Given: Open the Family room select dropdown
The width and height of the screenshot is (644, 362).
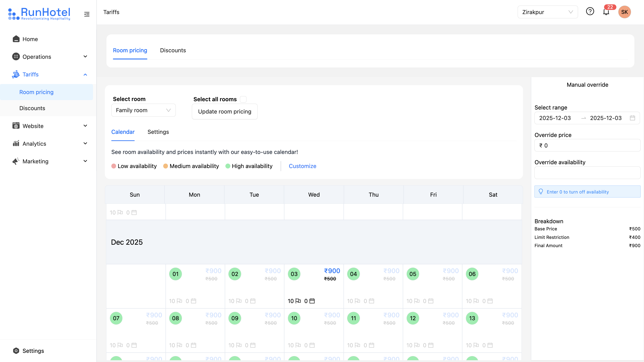Looking at the screenshot, I should coord(144,110).
